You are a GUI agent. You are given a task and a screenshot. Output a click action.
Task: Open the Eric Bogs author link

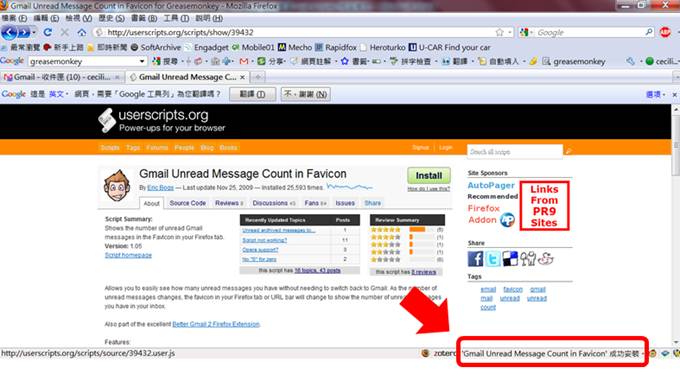[160, 188]
